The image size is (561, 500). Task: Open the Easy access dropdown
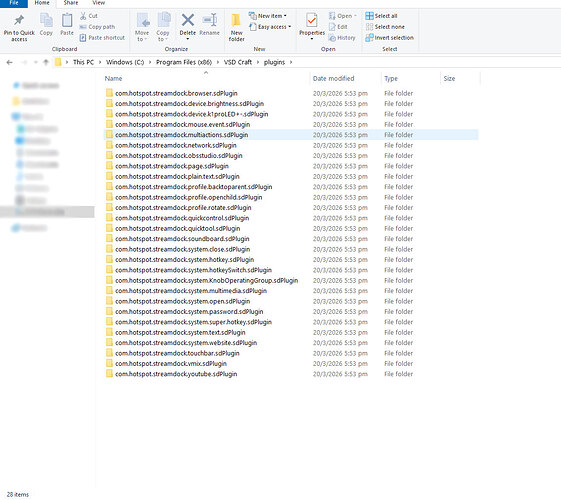pos(270,27)
